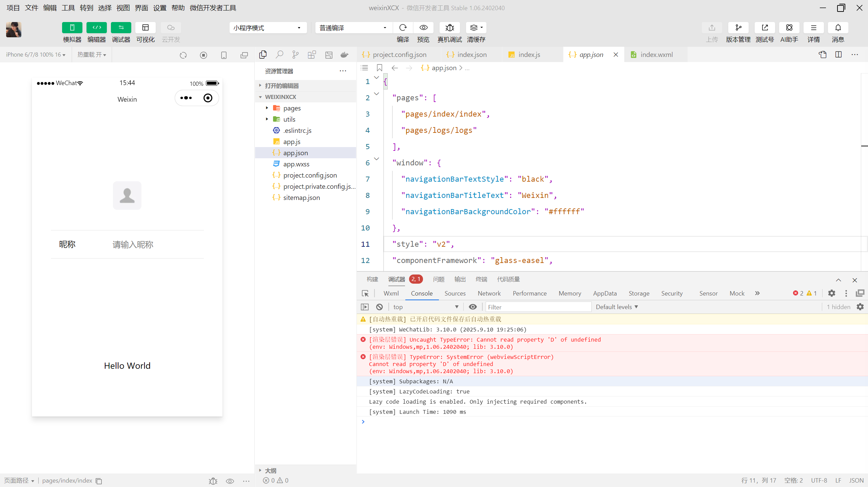This screenshot has height=487, width=868.
Task: Click the 真机调试 bug icon
Action: 450,27
